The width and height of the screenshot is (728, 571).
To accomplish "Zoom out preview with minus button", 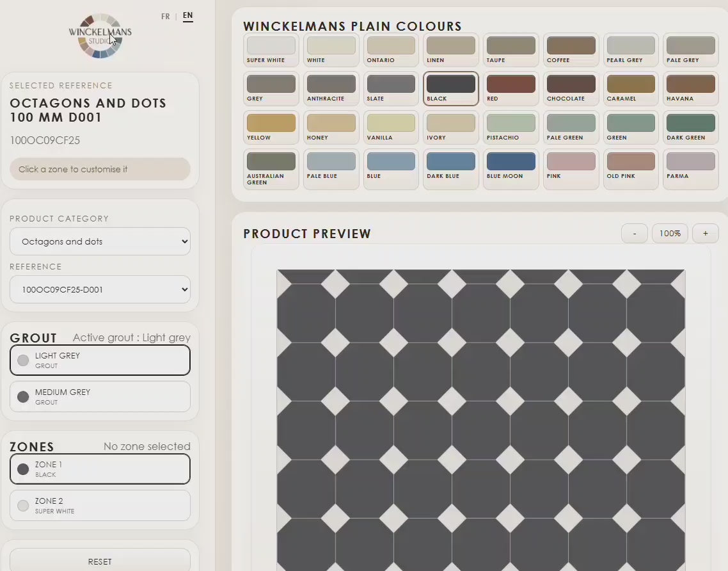I will (x=634, y=233).
